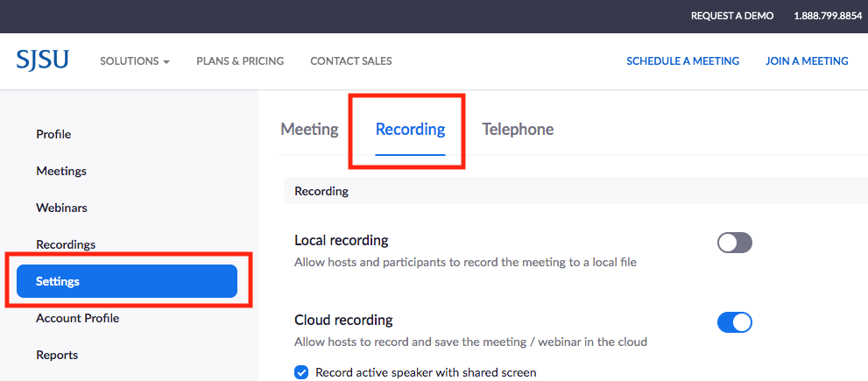This screenshot has width=868, height=381.
Task: Click Join a Meeting
Action: click(807, 61)
